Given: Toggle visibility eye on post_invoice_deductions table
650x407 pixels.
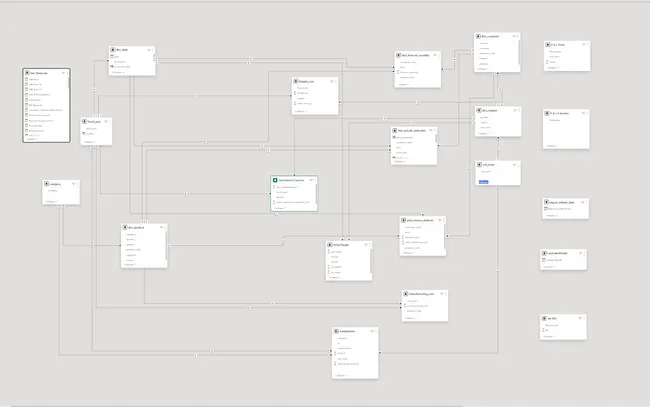Looking at the screenshot, I should coord(439,220).
